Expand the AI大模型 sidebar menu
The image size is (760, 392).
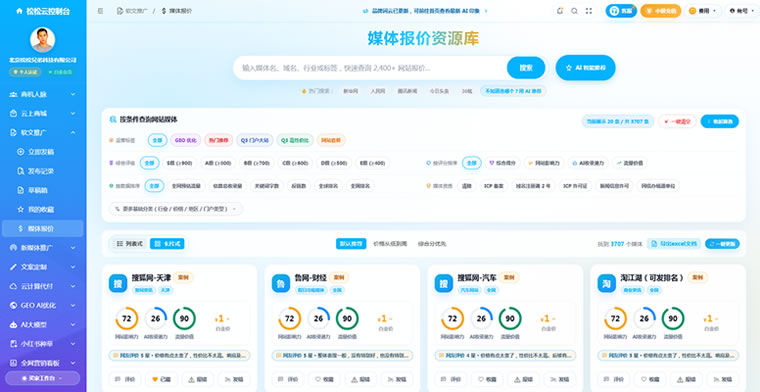pyautogui.click(x=73, y=325)
